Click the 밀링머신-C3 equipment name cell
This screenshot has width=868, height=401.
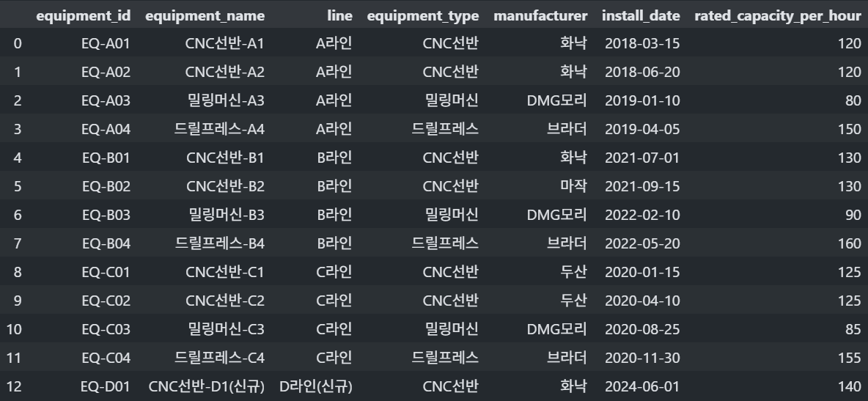pyautogui.click(x=226, y=328)
